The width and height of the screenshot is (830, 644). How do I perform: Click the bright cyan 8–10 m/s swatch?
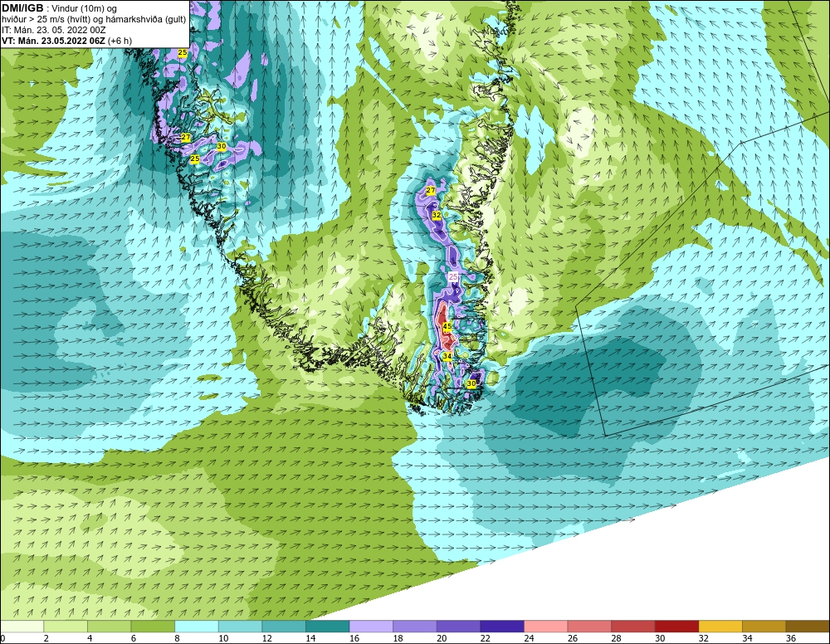click(x=197, y=627)
